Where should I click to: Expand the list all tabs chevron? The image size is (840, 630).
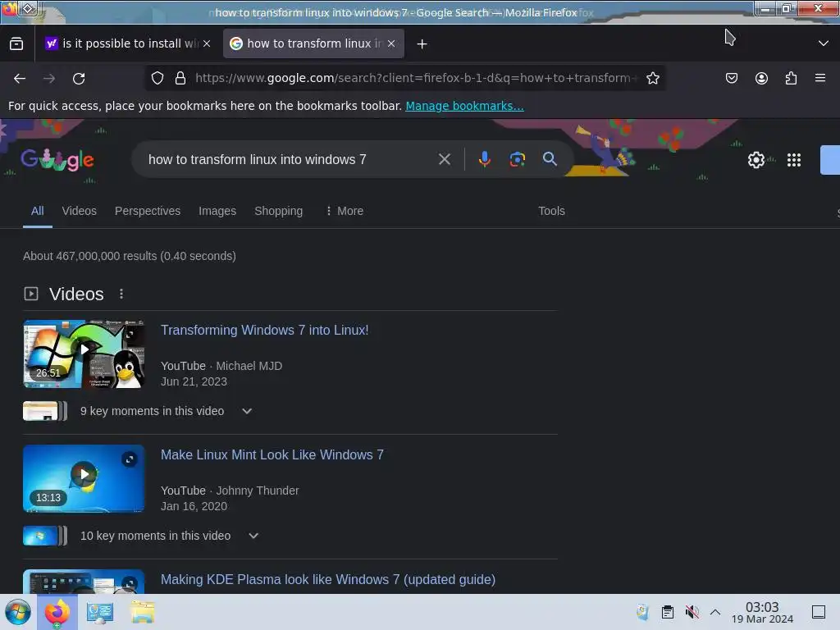pos(824,43)
